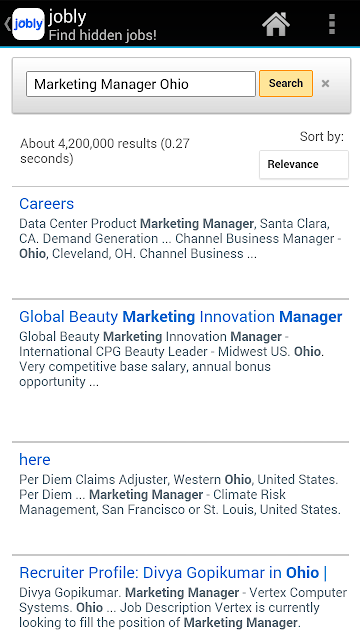Tap the back chevron beside the logo
360x640 pixels.
[x=7, y=24]
